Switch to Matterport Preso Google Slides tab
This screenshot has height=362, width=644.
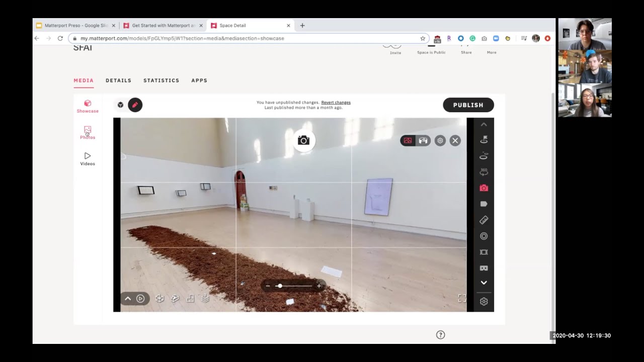point(75,26)
